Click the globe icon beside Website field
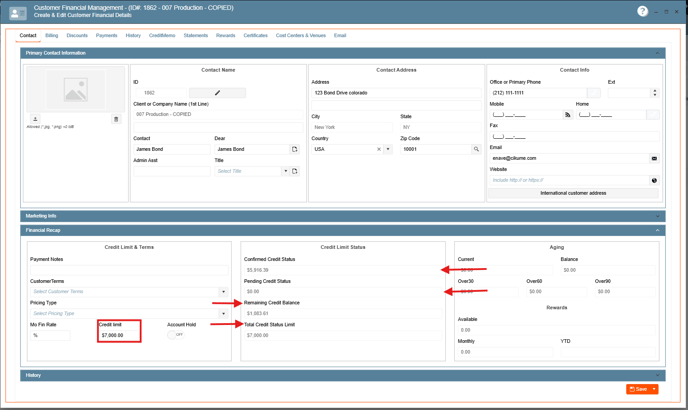 [654, 180]
